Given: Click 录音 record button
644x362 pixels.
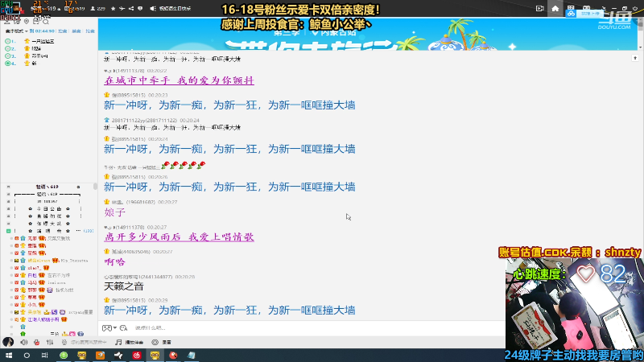Looking at the screenshot, I should click(162, 342).
